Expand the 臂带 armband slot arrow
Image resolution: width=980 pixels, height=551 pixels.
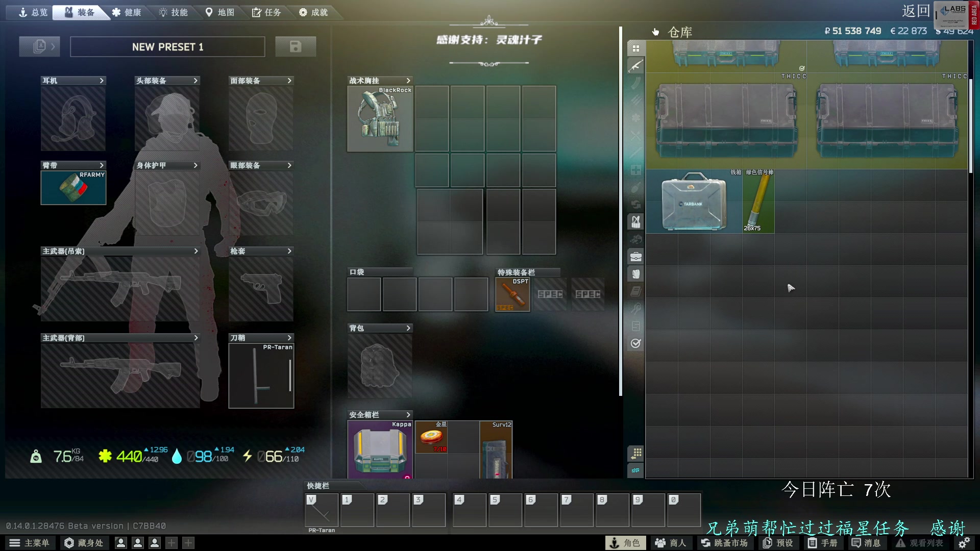102,165
